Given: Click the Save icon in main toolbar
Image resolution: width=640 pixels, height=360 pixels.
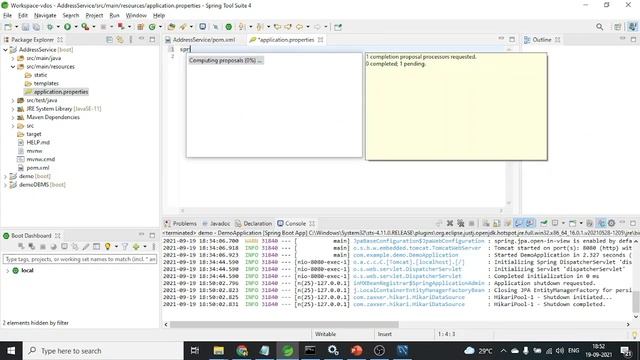Looking at the screenshot, I should (25, 27).
